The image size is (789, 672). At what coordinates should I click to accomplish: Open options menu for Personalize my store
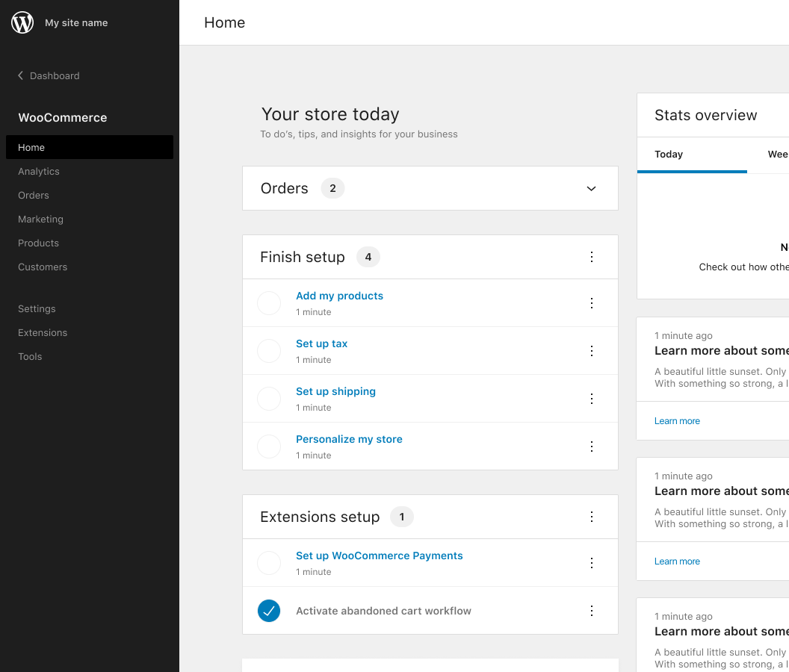coord(591,446)
